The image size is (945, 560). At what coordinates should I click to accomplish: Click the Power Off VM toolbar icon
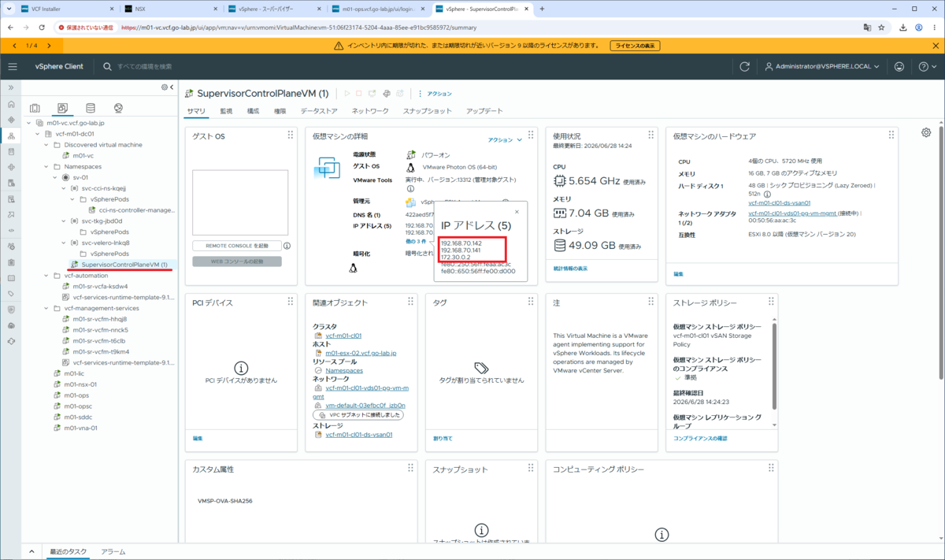tap(359, 94)
